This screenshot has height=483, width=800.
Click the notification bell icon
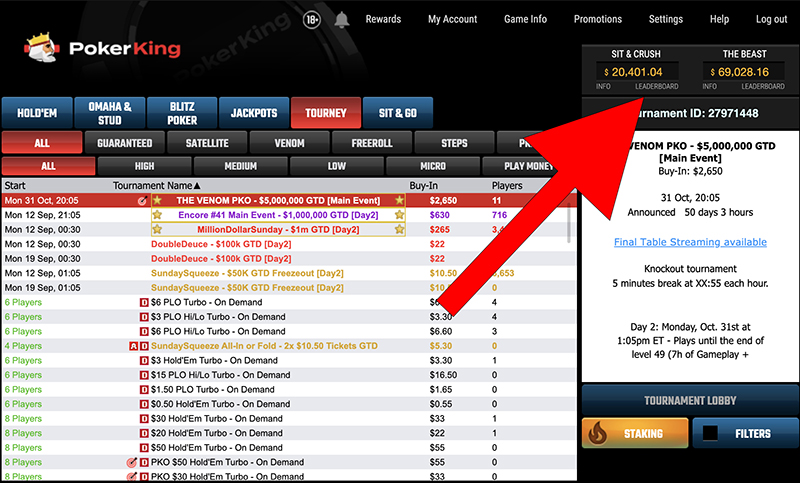pos(342,20)
